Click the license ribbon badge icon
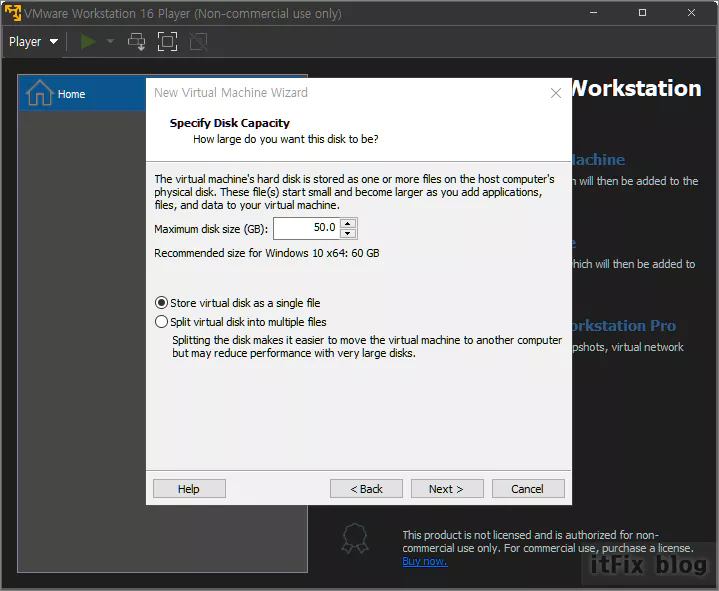This screenshot has height=591, width=719. pyautogui.click(x=355, y=539)
